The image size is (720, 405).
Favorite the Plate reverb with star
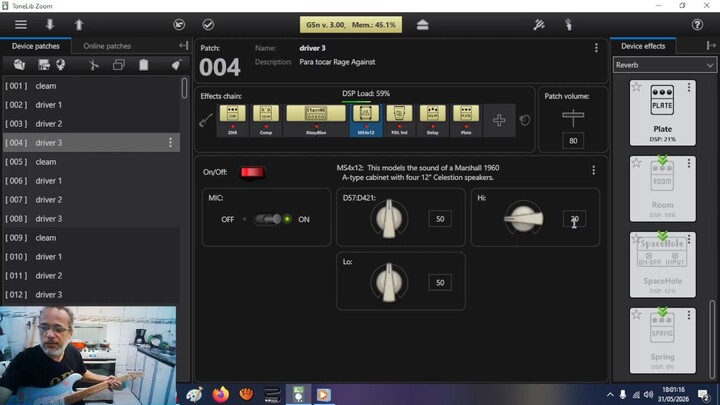coord(636,87)
